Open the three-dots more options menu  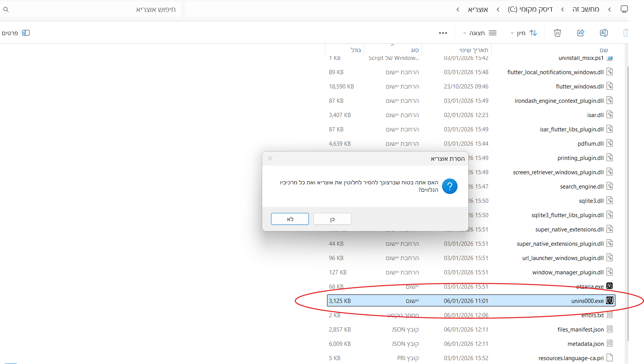[x=443, y=33]
